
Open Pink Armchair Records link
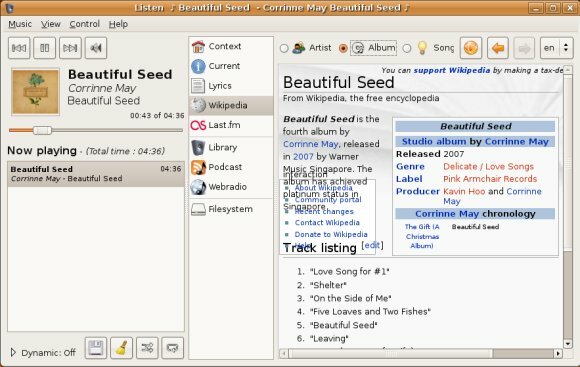(490, 179)
